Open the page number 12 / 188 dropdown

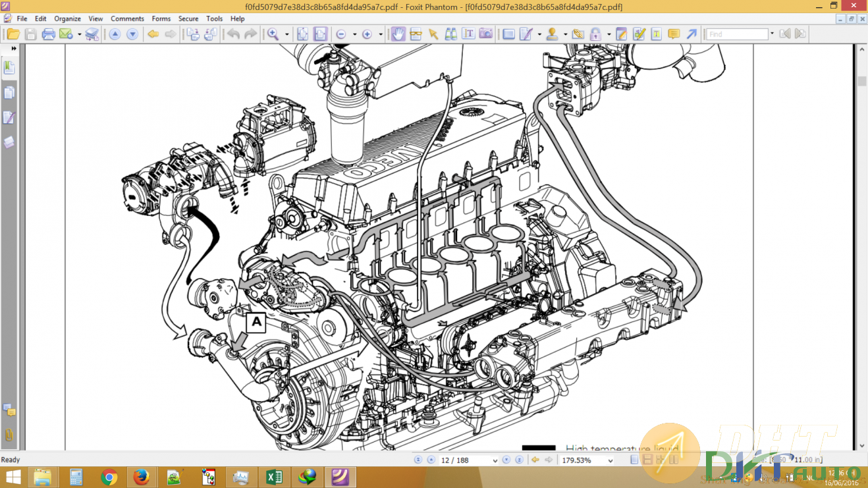click(x=494, y=460)
